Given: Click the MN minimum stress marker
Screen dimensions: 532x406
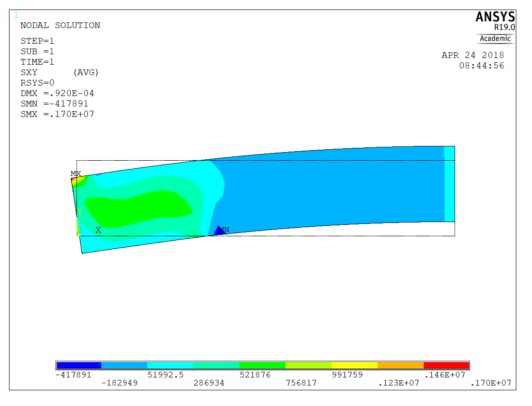Looking at the screenshot, I should (x=224, y=230).
